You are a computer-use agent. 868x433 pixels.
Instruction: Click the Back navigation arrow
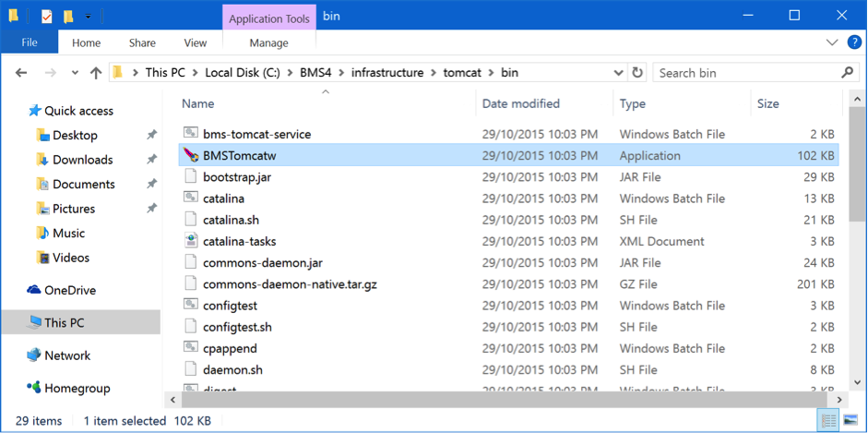[21, 73]
